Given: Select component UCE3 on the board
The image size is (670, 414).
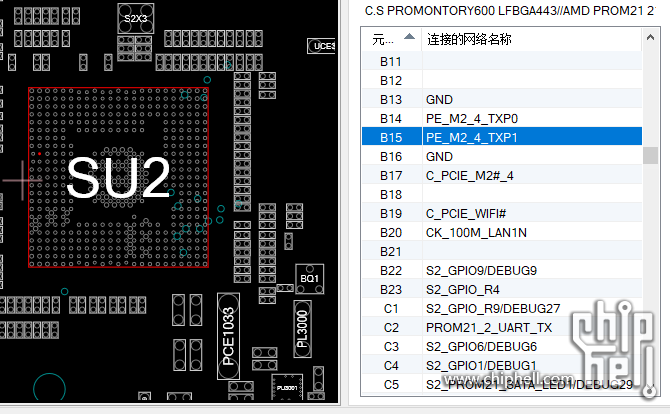Looking at the screenshot, I should (321, 46).
